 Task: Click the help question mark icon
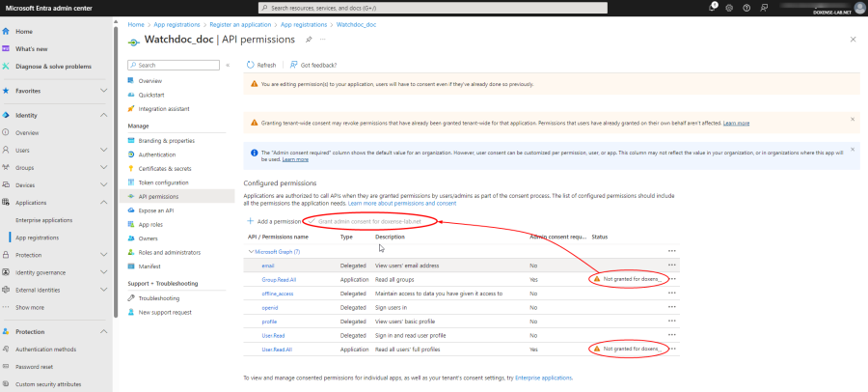pyautogui.click(x=746, y=8)
